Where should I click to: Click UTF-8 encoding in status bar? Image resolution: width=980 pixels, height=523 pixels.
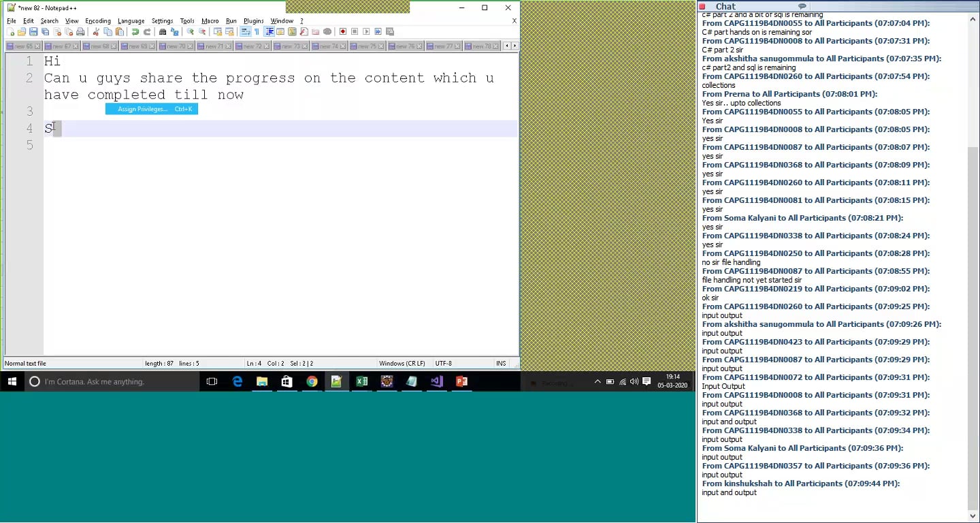pos(444,364)
